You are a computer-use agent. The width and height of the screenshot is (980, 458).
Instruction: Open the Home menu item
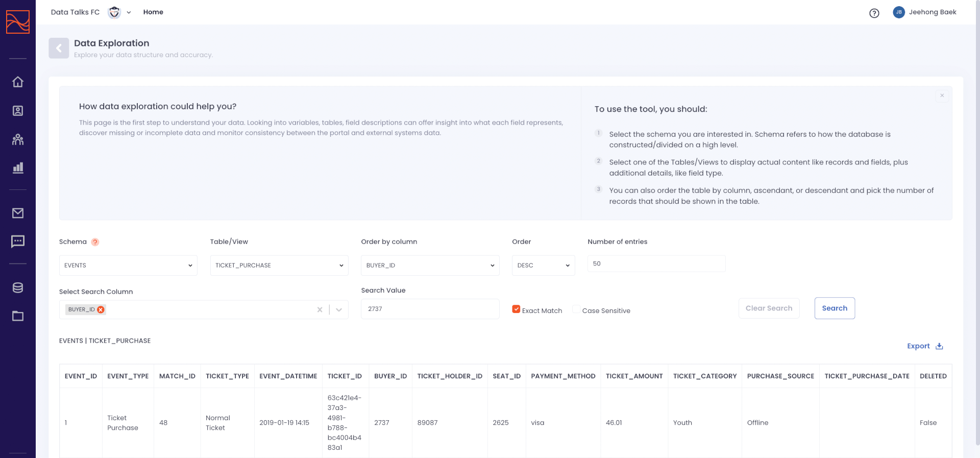[153, 12]
